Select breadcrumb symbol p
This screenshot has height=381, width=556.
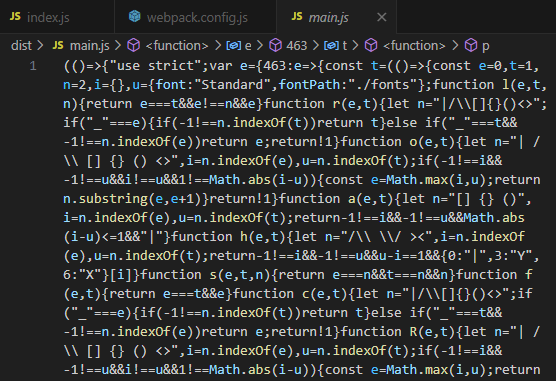tap(485, 46)
